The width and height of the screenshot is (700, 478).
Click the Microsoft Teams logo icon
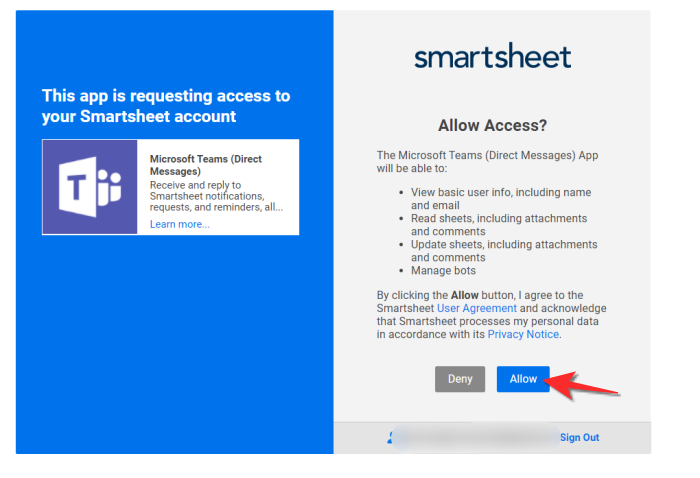pyautogui.click(x=90, y=187)
